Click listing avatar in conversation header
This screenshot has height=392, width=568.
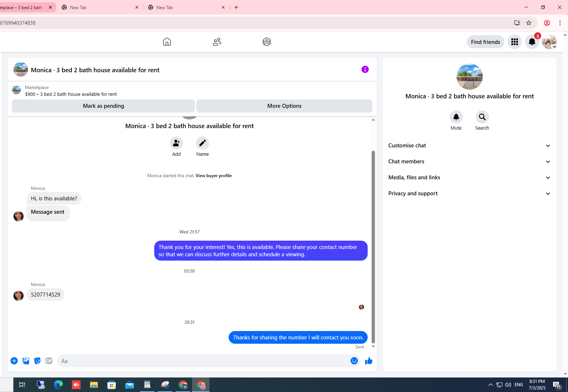[x=21, y=69]
